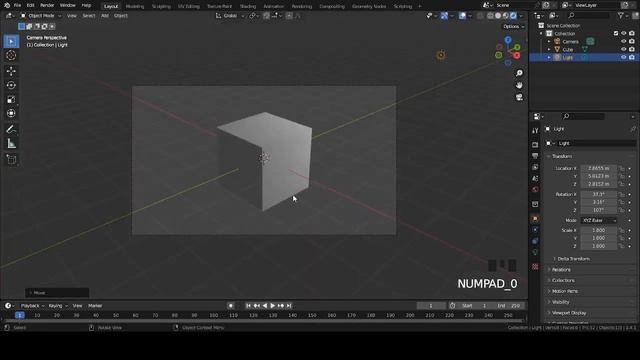Expand the Collections panel in properties
Screen dimensions: 640x360
563,280
